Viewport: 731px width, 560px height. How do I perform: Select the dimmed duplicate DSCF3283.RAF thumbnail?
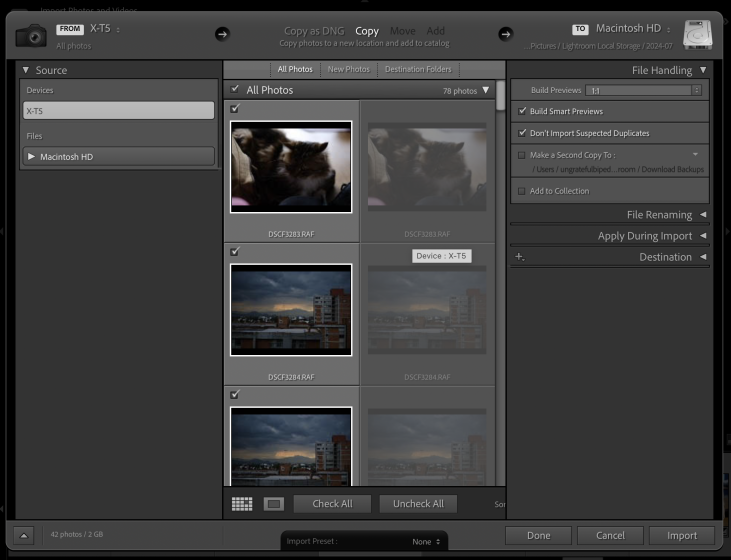[427, 167]
